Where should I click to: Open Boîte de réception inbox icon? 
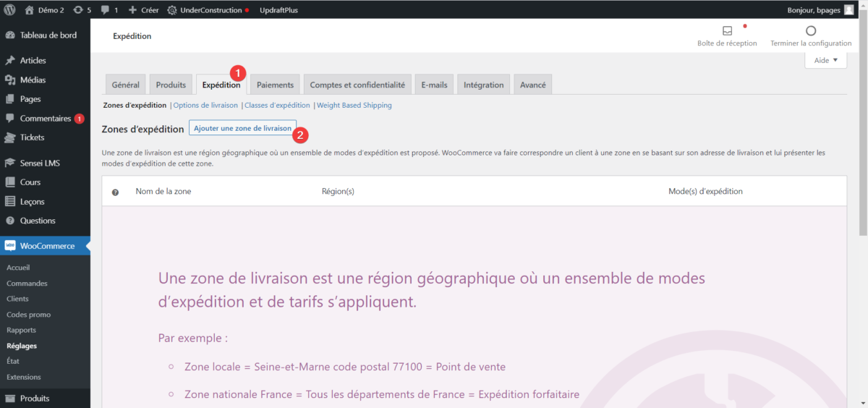point(727,31)
